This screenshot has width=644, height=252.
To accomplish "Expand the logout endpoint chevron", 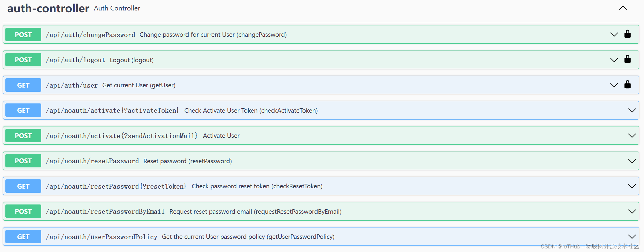I will point(614,60).
